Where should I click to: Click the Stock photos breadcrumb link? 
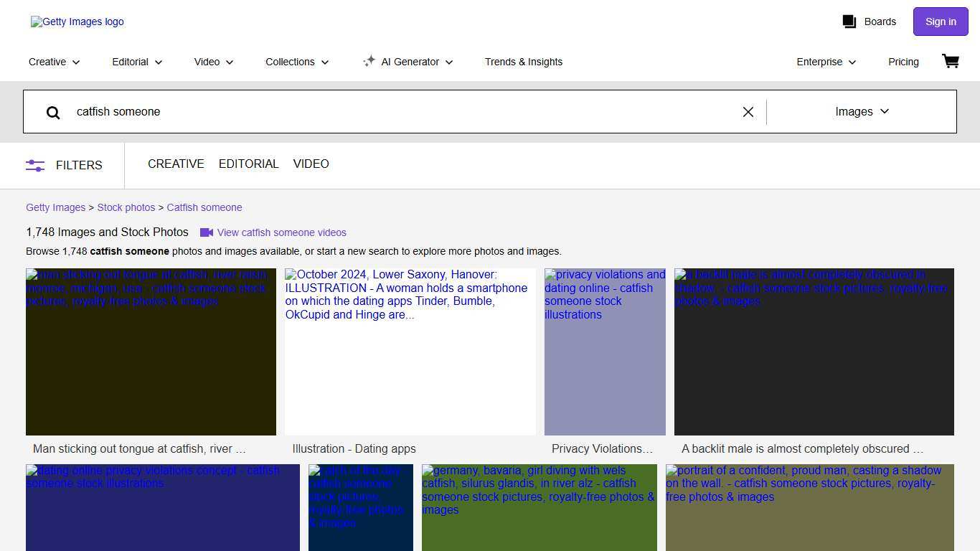pyautogui.click(x=126, y=207)
